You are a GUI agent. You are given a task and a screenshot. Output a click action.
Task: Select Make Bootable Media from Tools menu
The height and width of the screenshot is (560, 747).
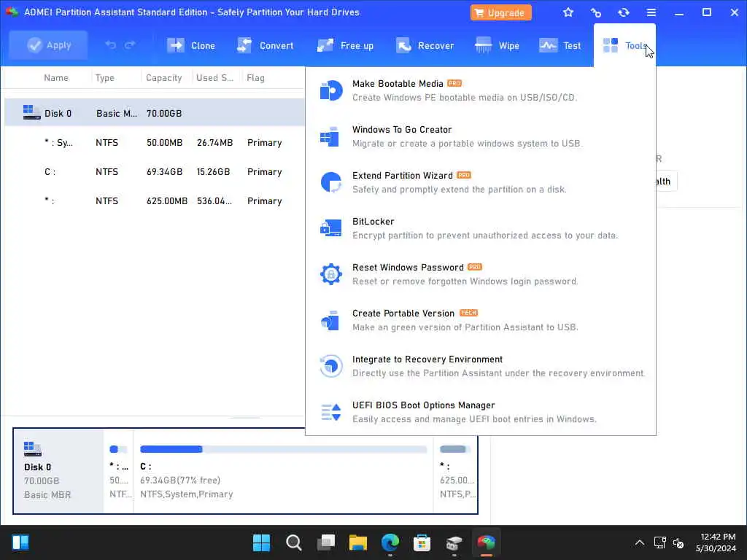[x=480, y=90]
